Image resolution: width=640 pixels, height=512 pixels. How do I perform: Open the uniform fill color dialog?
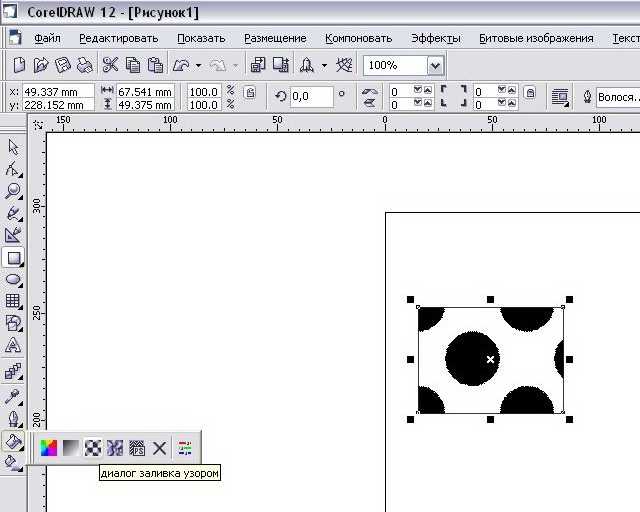[x=49, y=448]
